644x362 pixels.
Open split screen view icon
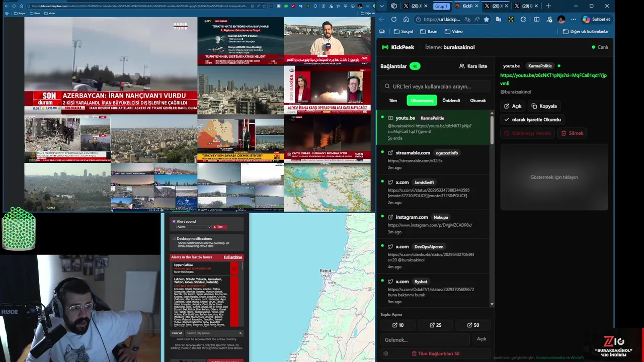coord(536,19)
